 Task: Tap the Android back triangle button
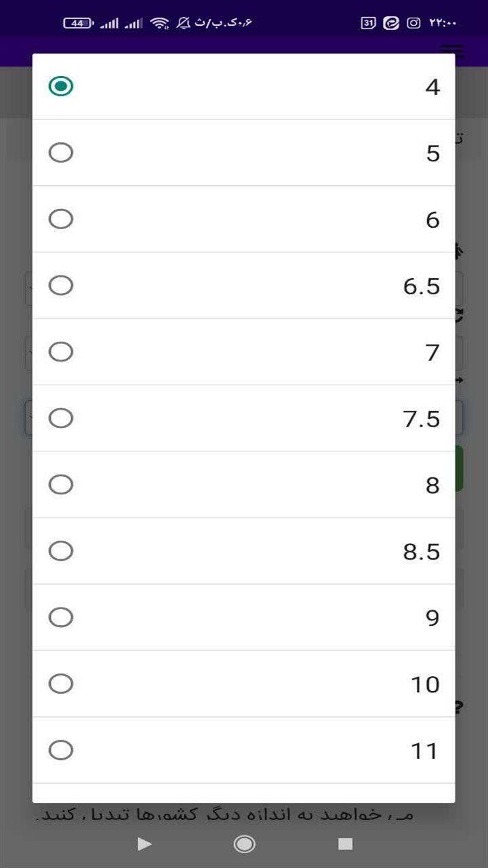coord(144,844)
